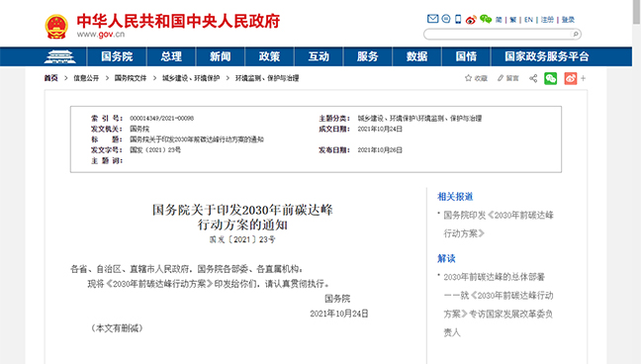This screenshot has height=364, width=641.
Task: Open the WeChat icon in top header
Action: [x=486, y=19]
